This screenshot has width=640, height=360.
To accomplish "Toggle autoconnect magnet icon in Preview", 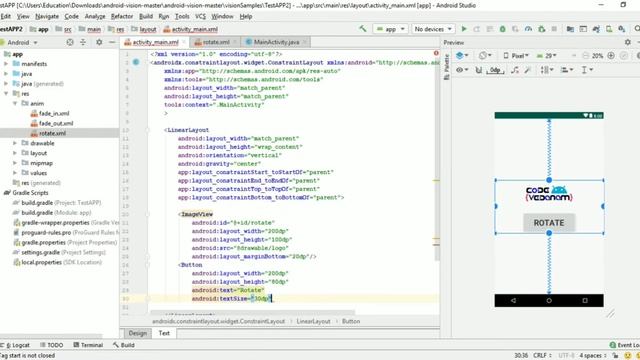I will [478, 70].
